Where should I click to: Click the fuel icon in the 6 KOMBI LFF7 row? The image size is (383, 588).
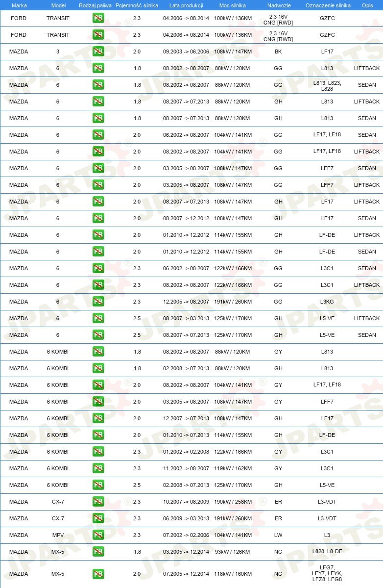click(x=98, y=402)
